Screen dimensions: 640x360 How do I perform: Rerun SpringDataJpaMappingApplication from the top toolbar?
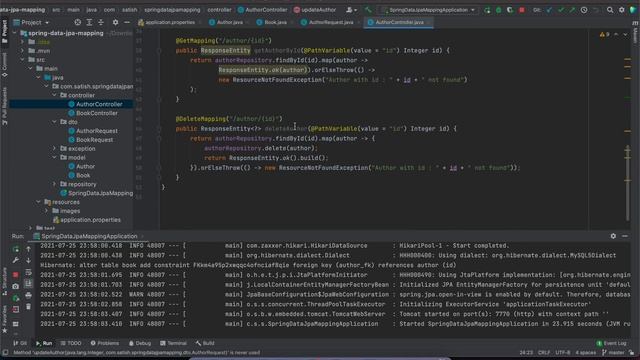pyautogui.click(x=487, y=10)
